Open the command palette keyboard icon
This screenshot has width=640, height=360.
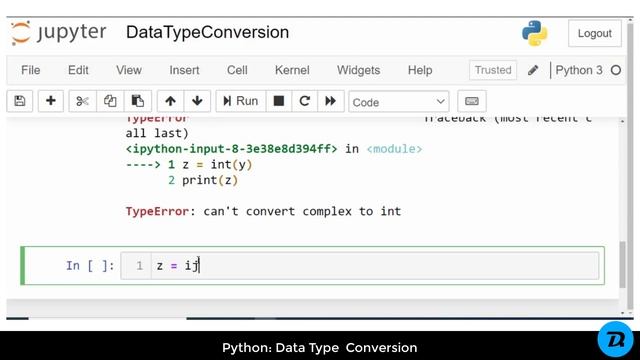point(472,101)
